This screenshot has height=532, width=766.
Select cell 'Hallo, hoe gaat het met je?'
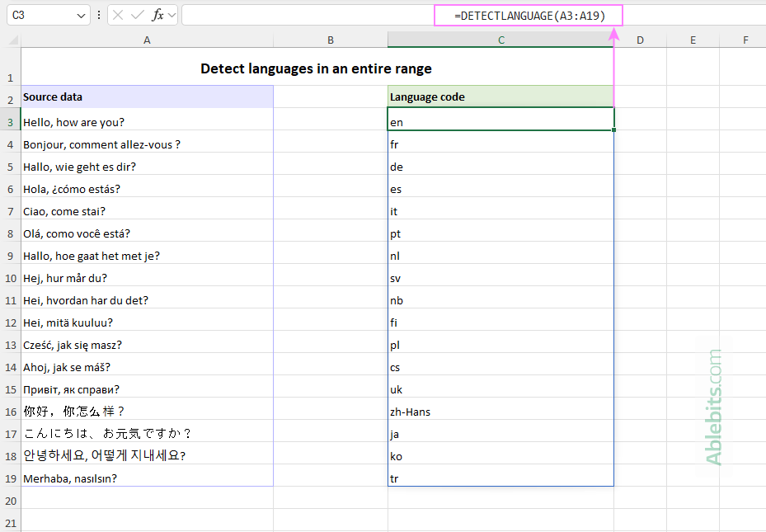click(147, 253)
